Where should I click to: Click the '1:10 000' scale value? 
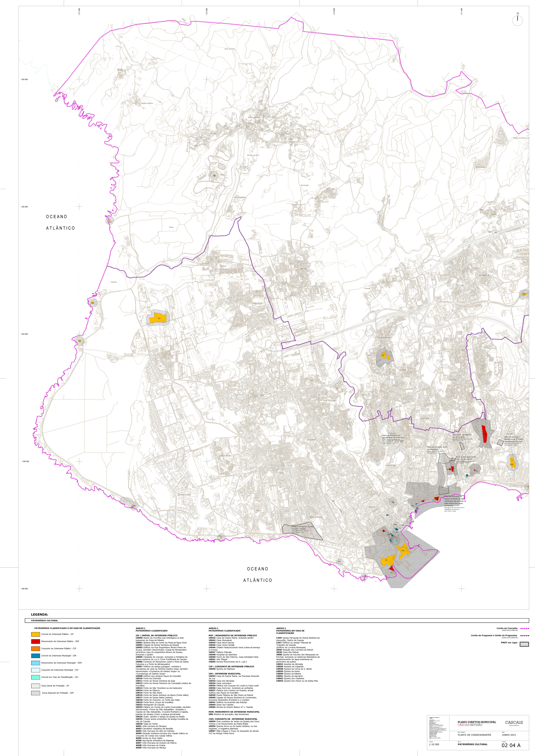pyautogui.click(x=434, y=744)
